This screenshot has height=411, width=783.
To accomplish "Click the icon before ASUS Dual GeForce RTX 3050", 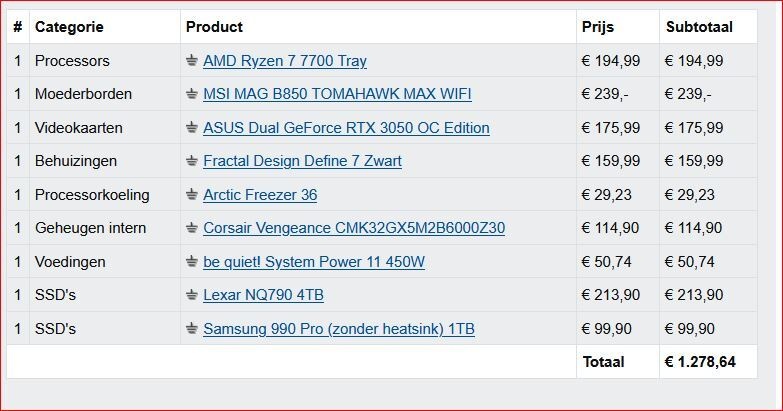I will (x=192, y=128).
